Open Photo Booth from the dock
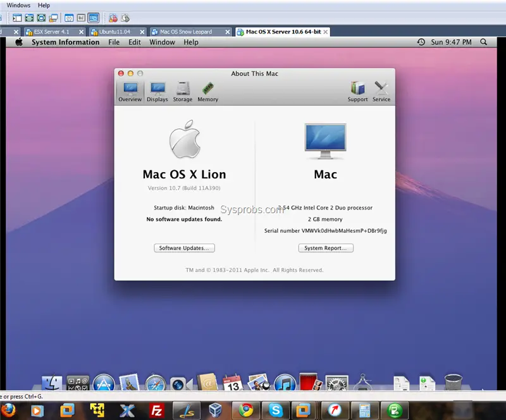 coord(310,382)
